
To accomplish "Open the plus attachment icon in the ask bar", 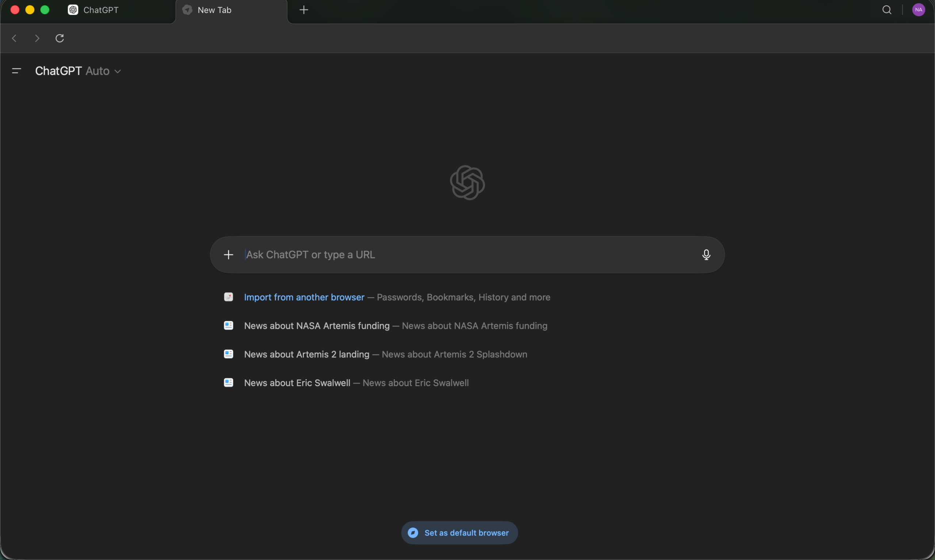I will [x=228, y=255].
